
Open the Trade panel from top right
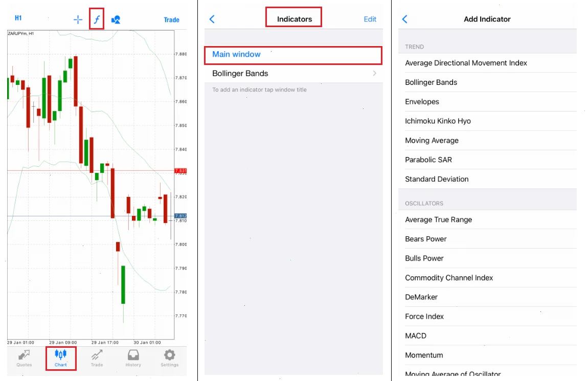[171, 19]
